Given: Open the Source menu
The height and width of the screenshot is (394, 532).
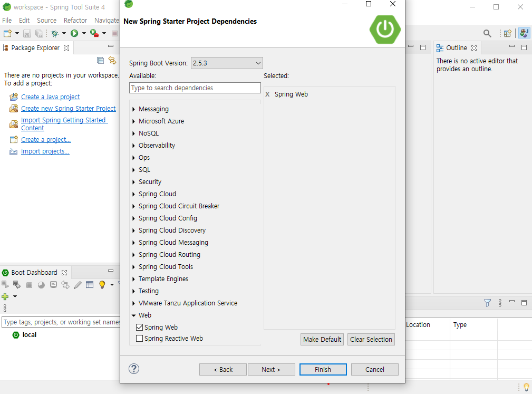Looking at the screenshot, I should coord(47,21).
